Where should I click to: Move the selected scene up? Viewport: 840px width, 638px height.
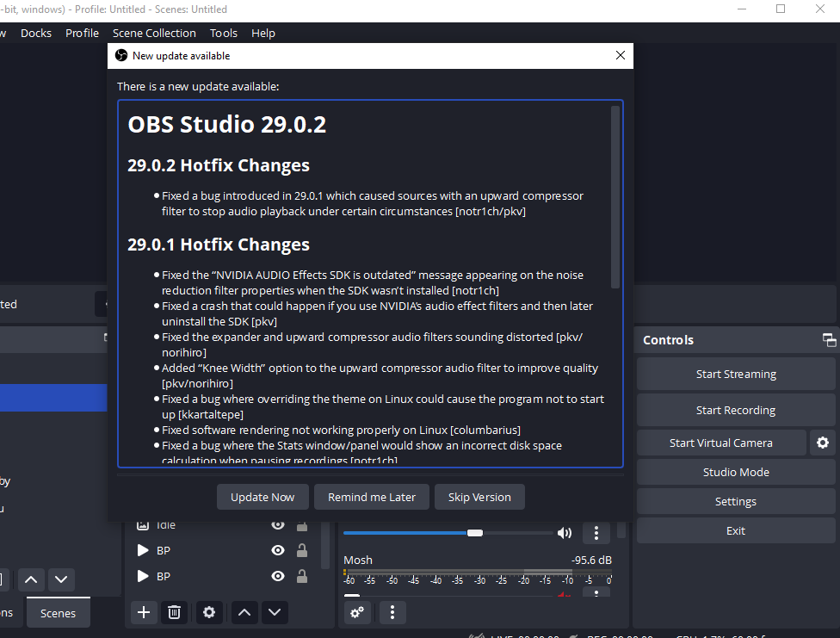click(x=31, y=579)
